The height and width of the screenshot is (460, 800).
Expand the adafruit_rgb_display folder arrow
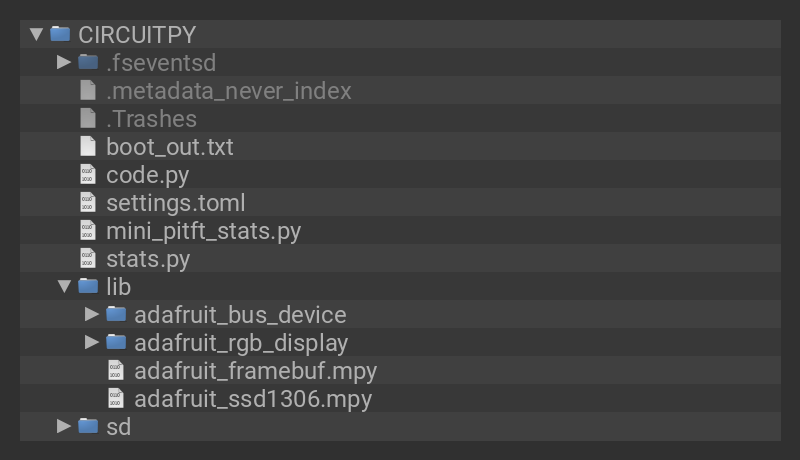click(92, 342)
